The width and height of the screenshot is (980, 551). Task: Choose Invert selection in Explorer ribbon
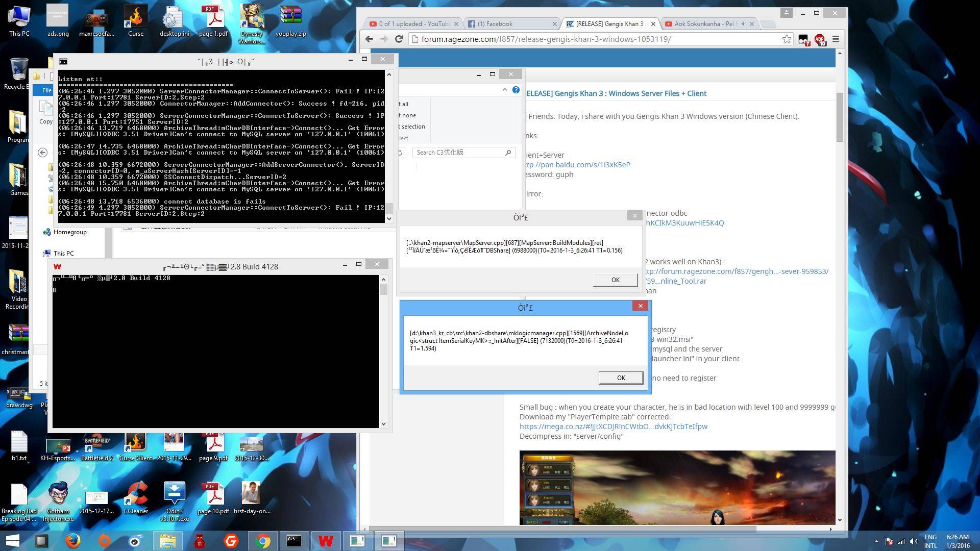(x=412, y=127)
